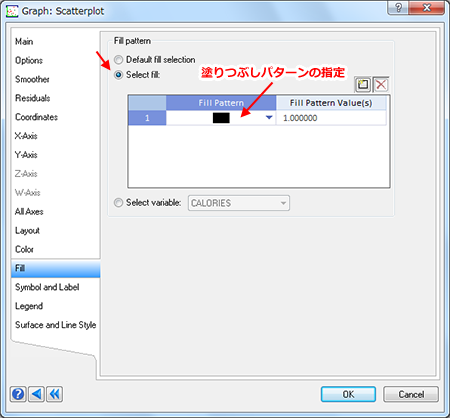The width and height of the screenshot is (450, 418).
Task: Choose the Select variable radio option
Action: click(x=118, y=202)
